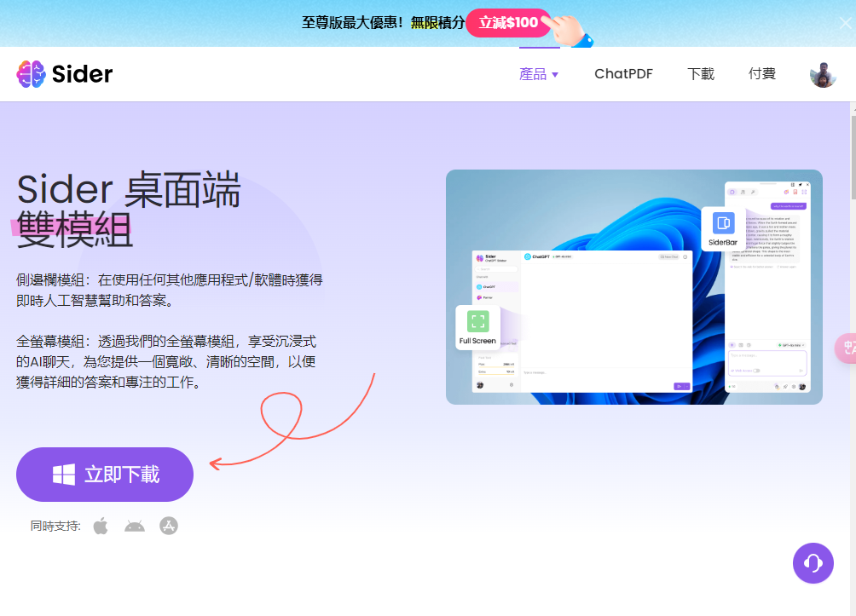Click the translate floating widget icon
The image size is (856, 616).
tap(846, 348)
